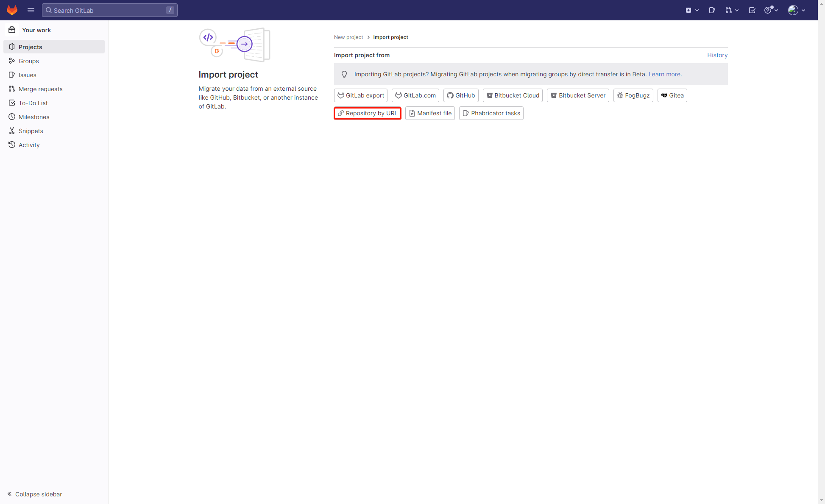Expand the merge requests dropdown in top bar
Screen dimensions: 825x504
732,10
